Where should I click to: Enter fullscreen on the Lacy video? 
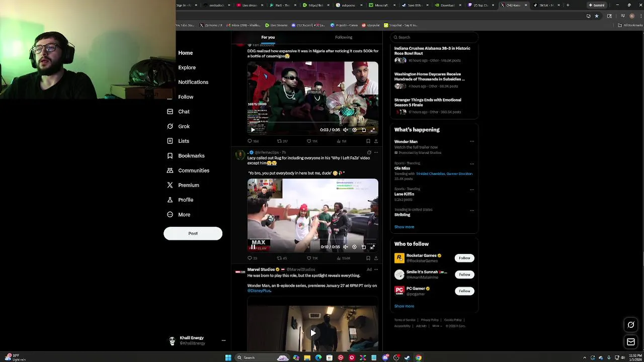point(372,247)
